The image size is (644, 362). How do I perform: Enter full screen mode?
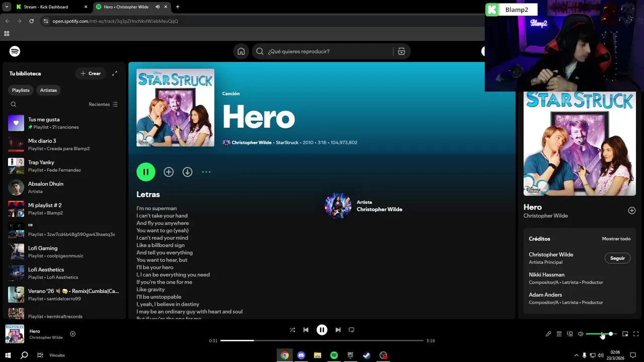(636, 334)
